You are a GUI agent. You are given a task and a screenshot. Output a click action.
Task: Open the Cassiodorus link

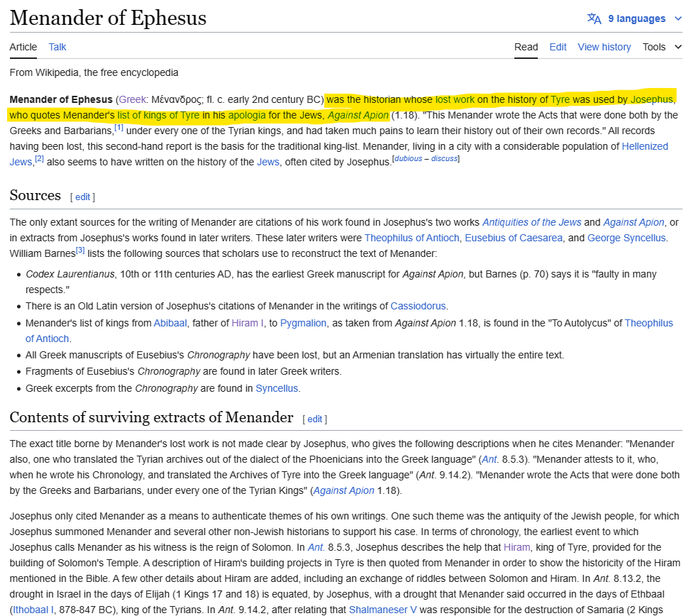418,306
